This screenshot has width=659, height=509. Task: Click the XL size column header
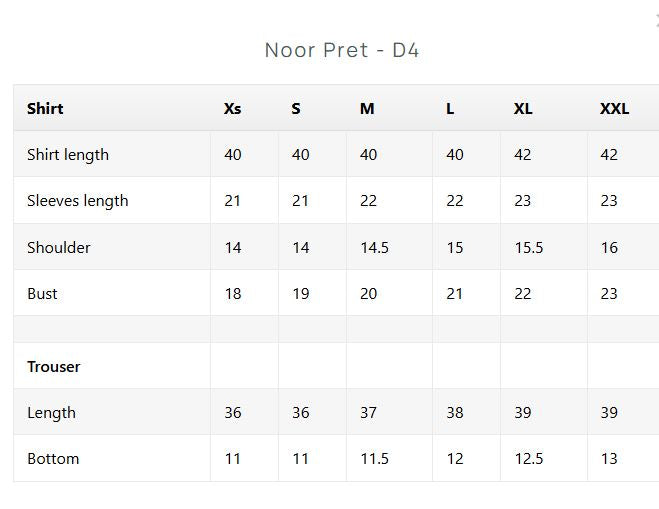523,109
